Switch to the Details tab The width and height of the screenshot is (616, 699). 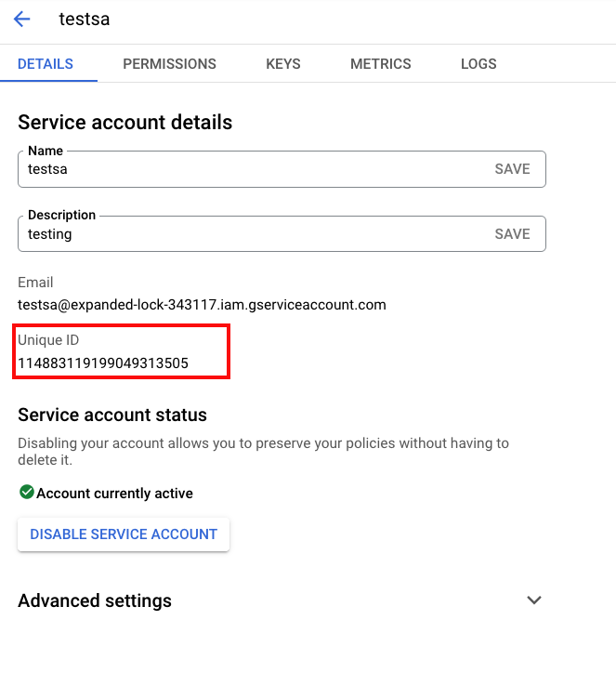pos(46,64)
